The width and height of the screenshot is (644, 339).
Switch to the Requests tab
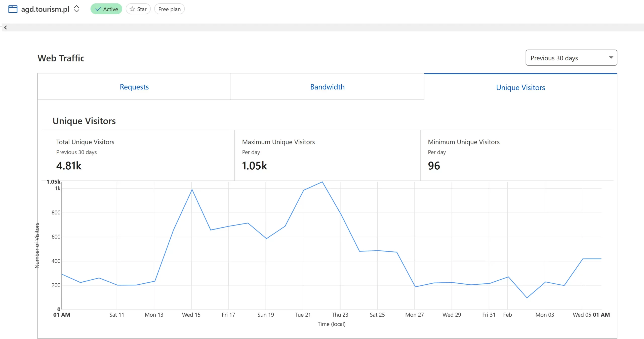click(134, 87)
